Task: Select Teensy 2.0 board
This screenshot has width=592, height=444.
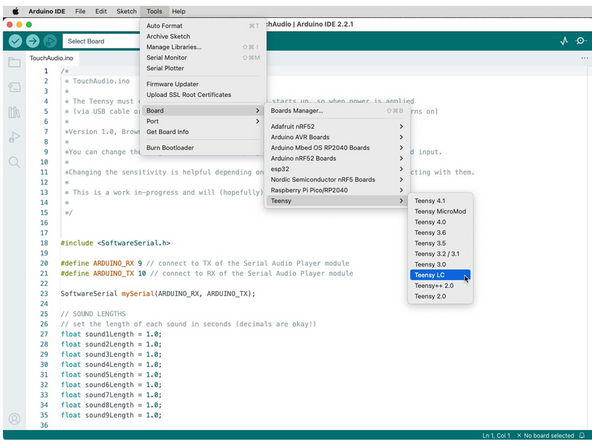Action: (440, 296)
